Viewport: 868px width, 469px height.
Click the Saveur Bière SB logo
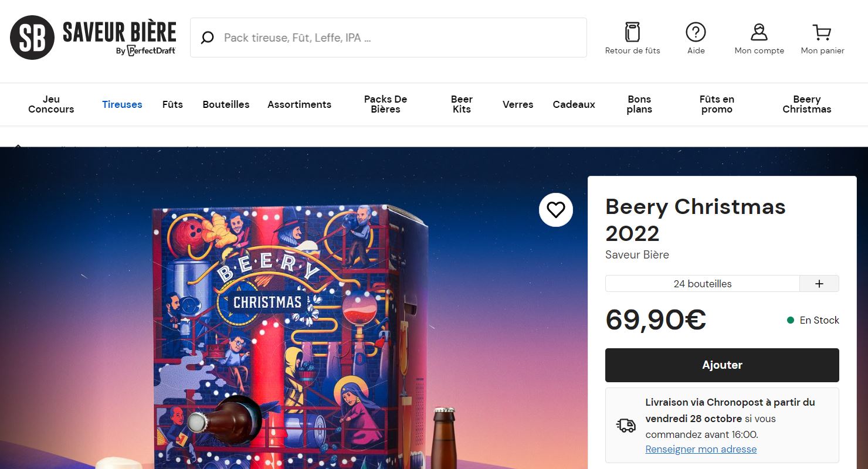pos(32,38)
